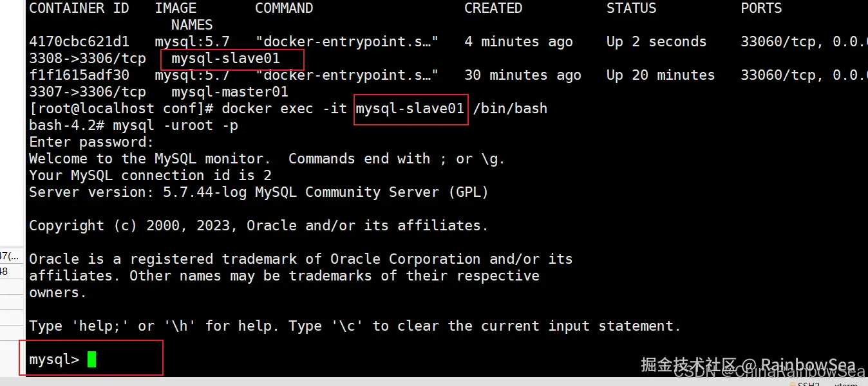Viewport: 868px width, 386px height.
Task: Click the container ID f1f1615adf30
Action: click(79, 75)
